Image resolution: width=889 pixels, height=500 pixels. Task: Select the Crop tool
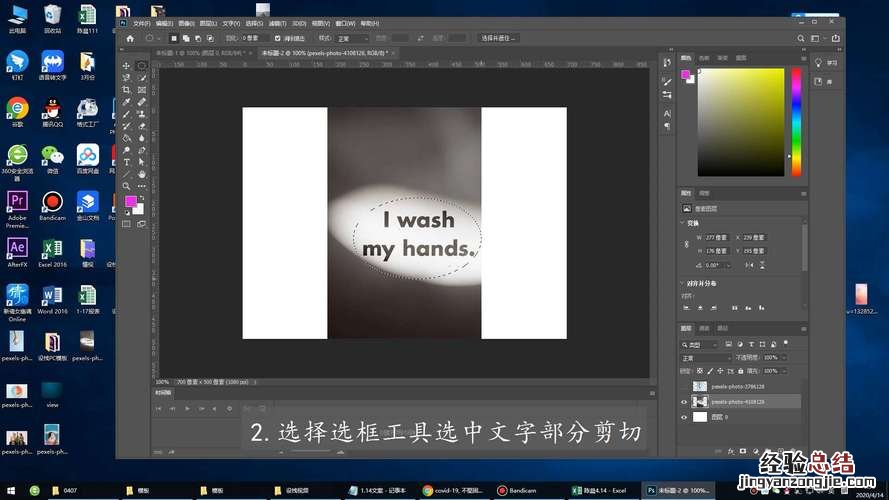pos(126,89)
